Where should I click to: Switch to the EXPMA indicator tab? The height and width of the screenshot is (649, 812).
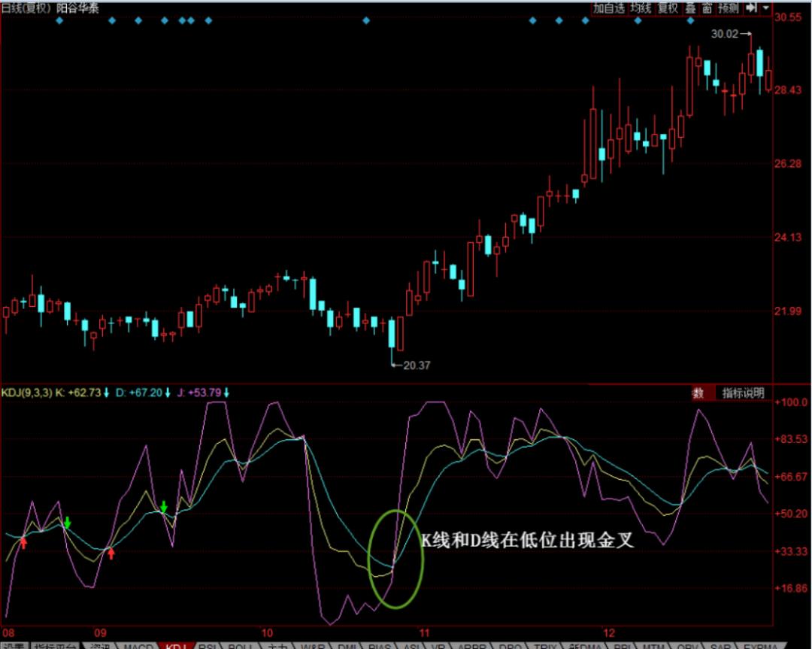pos(761,645)
